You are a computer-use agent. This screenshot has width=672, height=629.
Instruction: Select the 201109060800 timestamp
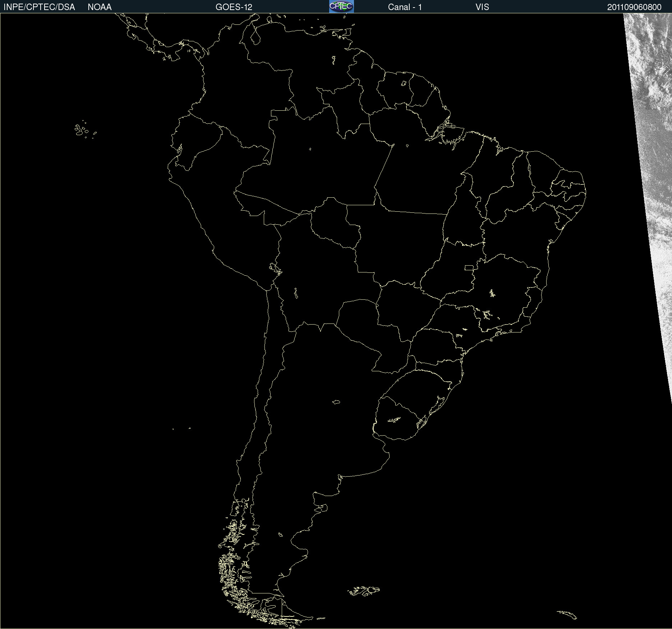click(634, 7)
